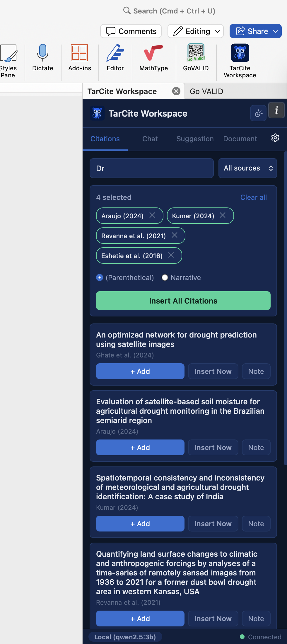Toggle dark/light theme in TarCite header

258,113
